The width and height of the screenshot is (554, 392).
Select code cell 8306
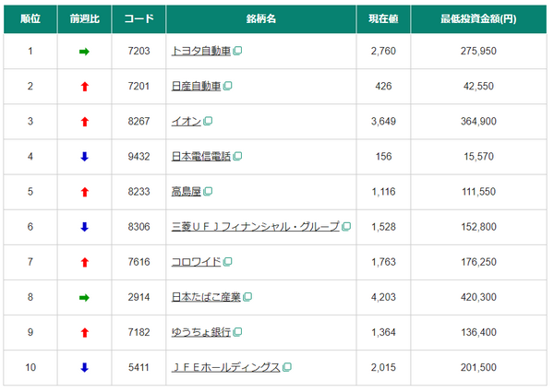[x=138, y=227]
